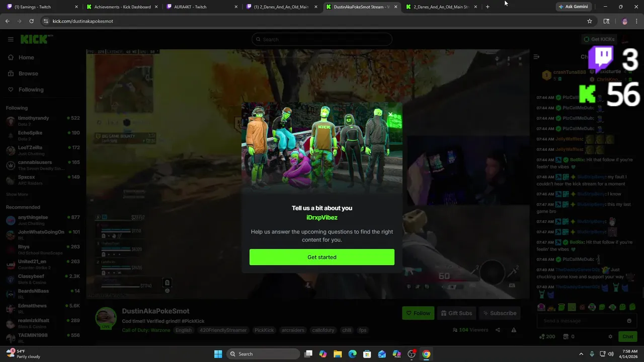Click the Windows taskbar Search box
This screenshot has width=644, height=362.
[263, 354]
